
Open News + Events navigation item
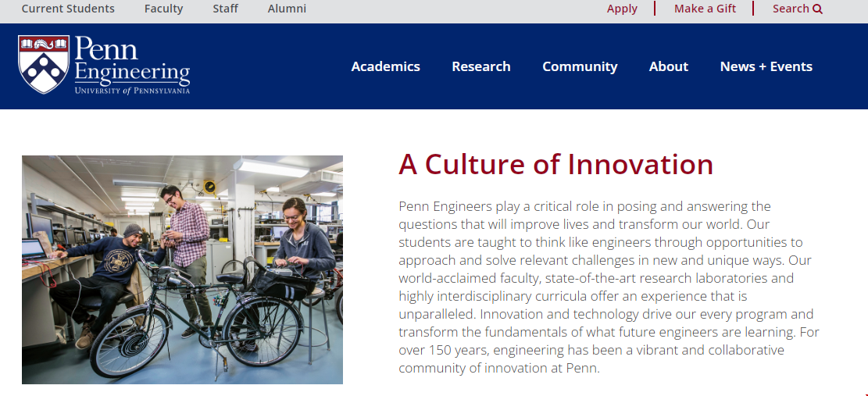[x=766, y=66]
